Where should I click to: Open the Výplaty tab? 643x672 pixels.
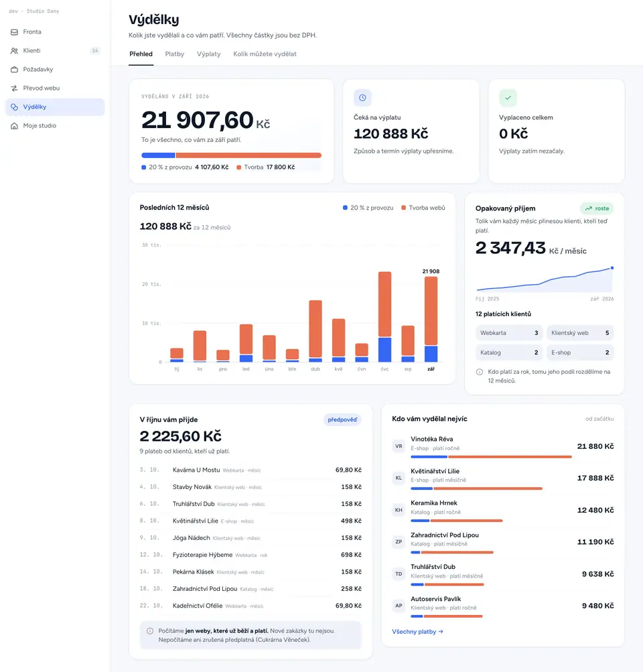(x=208, y=54)
